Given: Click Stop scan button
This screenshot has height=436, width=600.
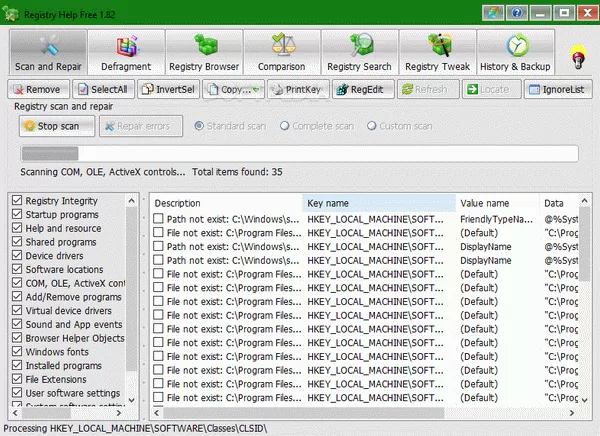Looking at the screenshot, I should [x=57, y=126].
